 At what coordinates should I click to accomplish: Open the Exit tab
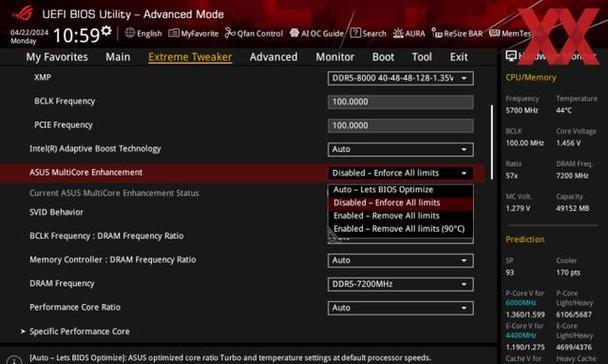coord(459,57)
